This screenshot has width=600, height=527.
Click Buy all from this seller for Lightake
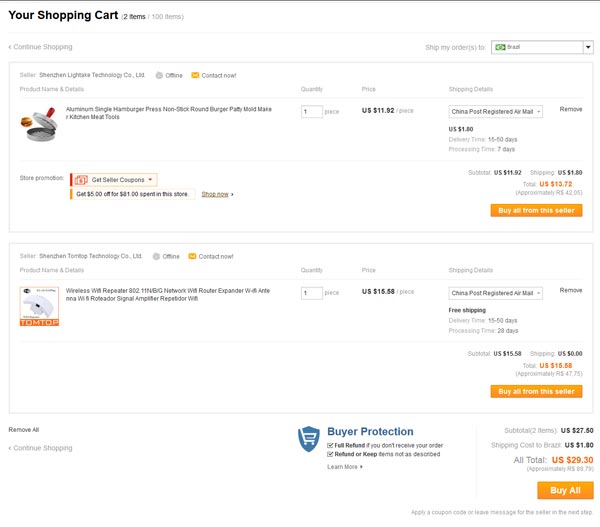(536, 210)
